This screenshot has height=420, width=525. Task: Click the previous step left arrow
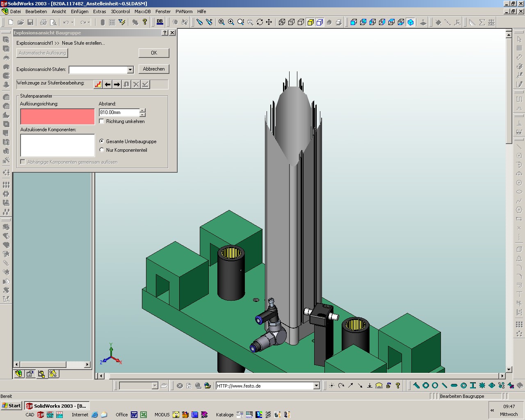click(107, 84)
